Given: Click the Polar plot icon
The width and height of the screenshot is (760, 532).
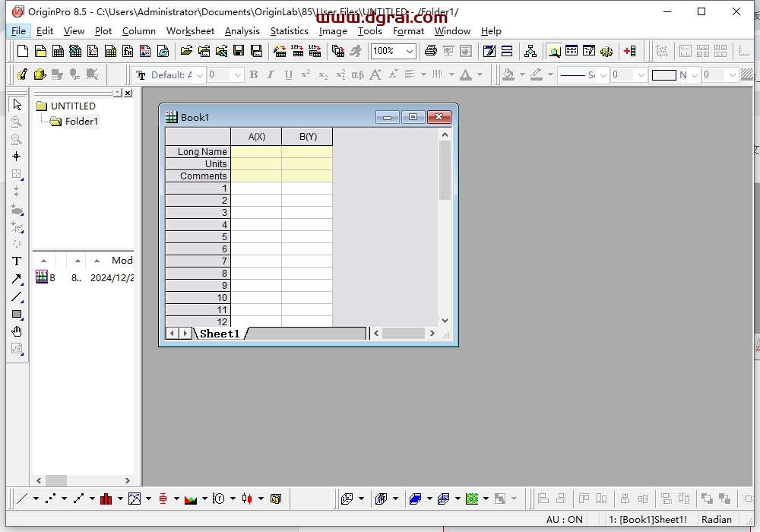Looking at the screenshot, I should pos(219,499).
